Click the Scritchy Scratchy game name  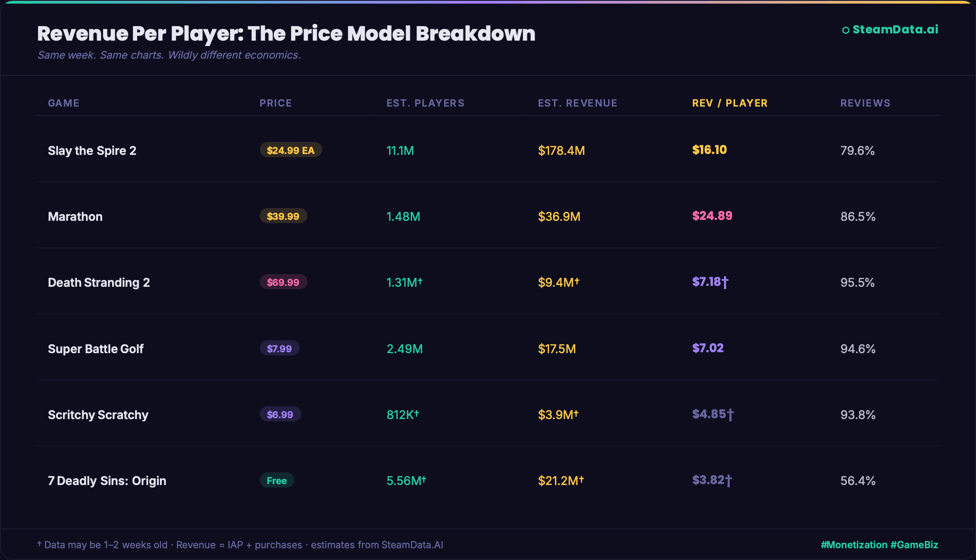98,415
